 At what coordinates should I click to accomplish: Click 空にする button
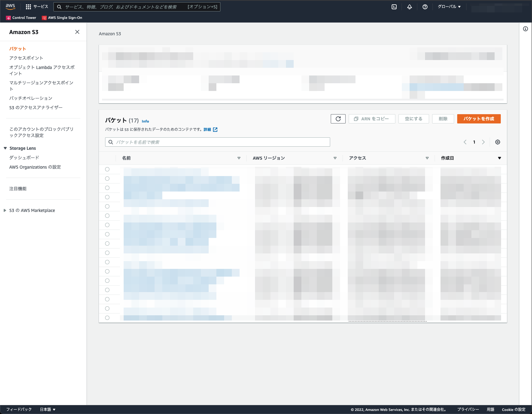coord(414,119)
